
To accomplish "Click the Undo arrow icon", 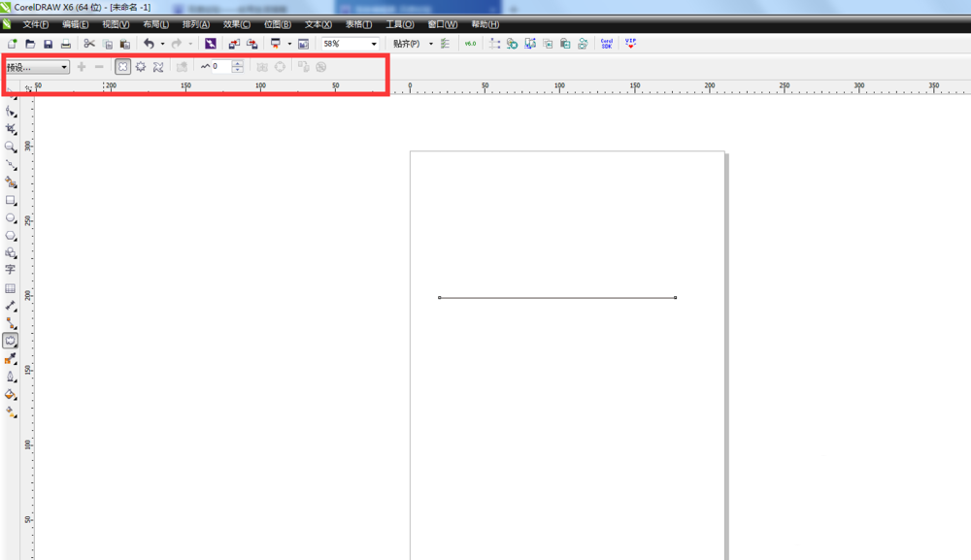I will pos(149,44).
